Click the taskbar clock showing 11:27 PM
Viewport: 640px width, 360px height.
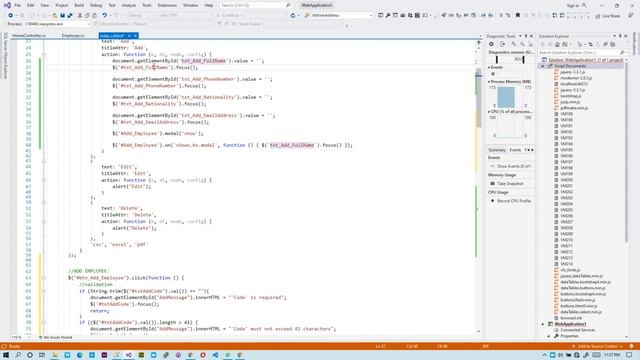click(612, 355)
